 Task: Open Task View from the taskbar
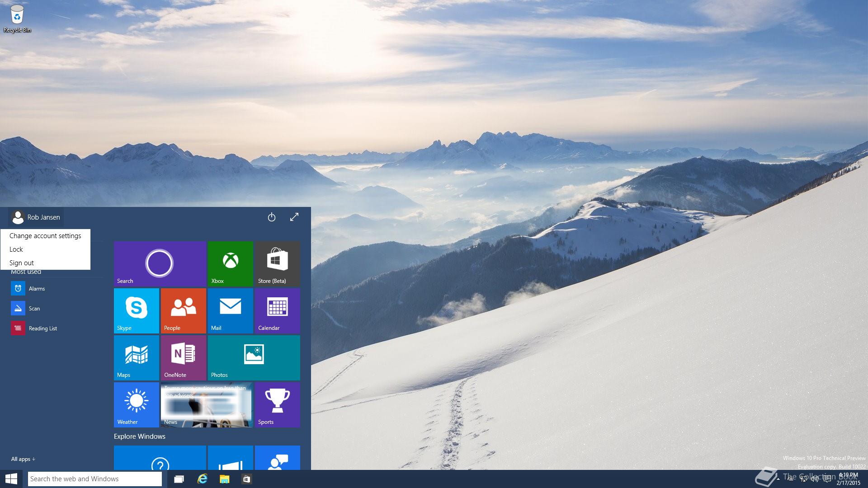click(x=179, y=479)
